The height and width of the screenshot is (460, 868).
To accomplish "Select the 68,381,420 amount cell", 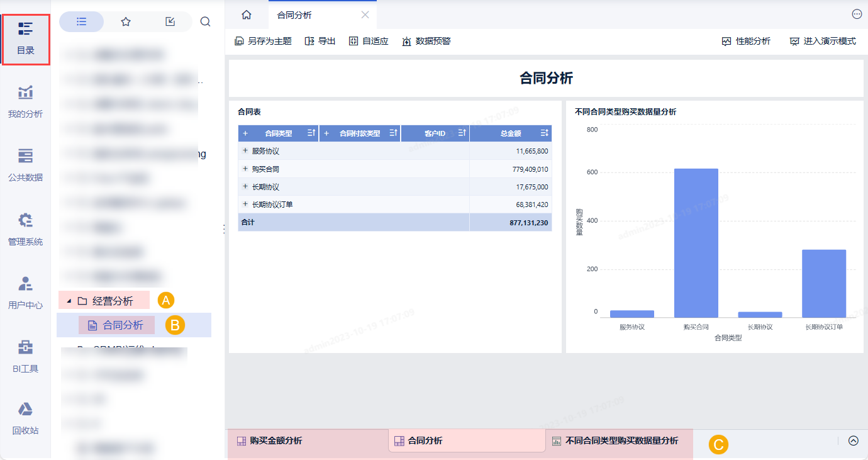I will pos(511,204).
